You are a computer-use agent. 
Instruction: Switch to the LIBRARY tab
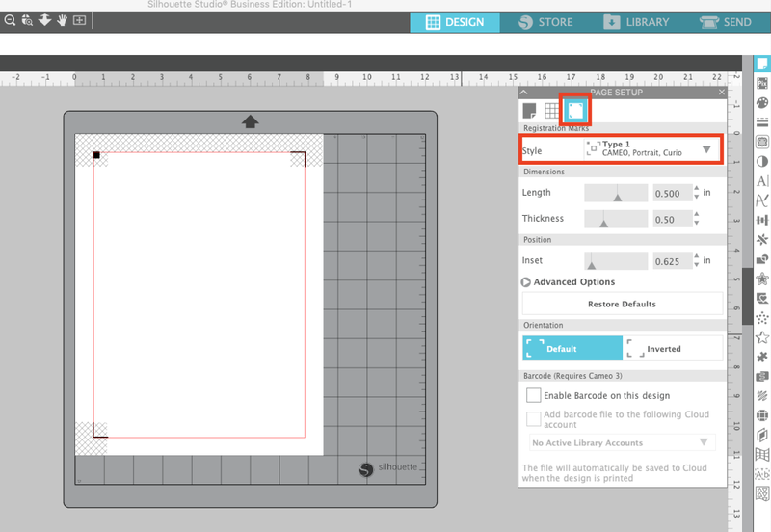click(x=636, y=22)
